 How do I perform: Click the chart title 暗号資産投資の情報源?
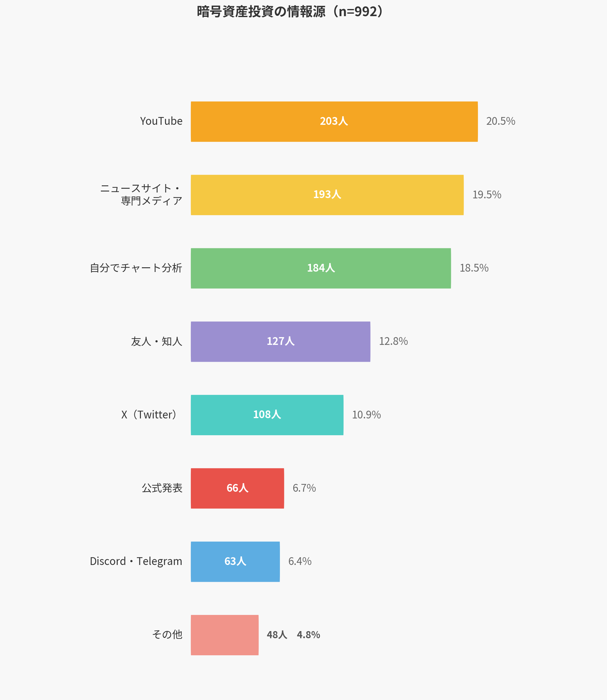[290, 12]
